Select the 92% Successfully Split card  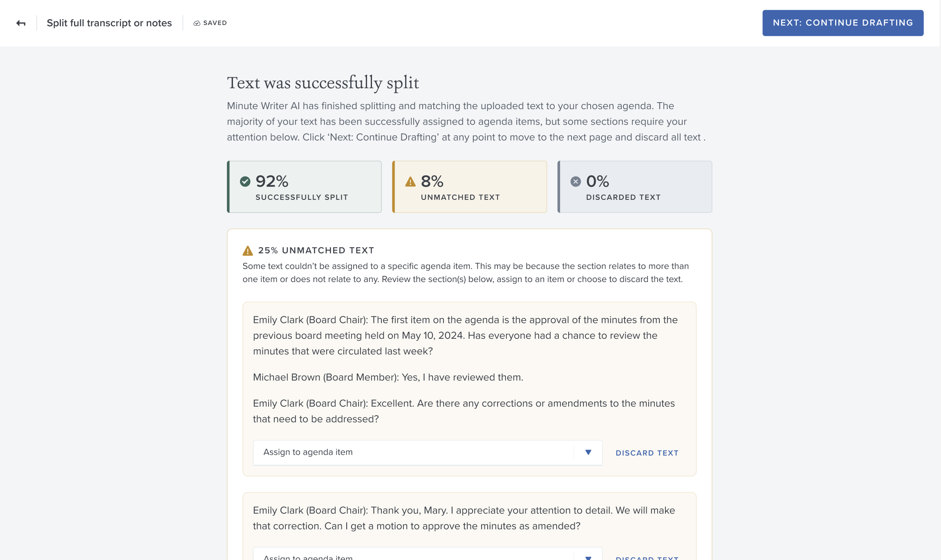304,187
